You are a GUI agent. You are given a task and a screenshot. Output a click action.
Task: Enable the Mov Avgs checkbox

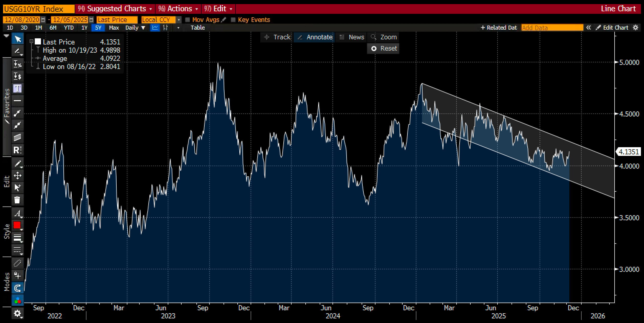click(x=187, y=20)
